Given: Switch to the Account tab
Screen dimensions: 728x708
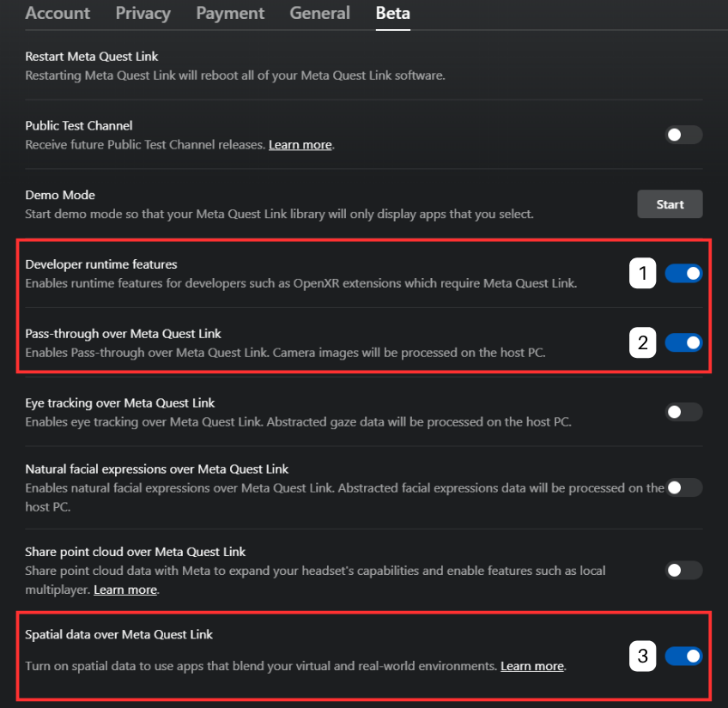Looking at the screenshot, I should 58,13.
